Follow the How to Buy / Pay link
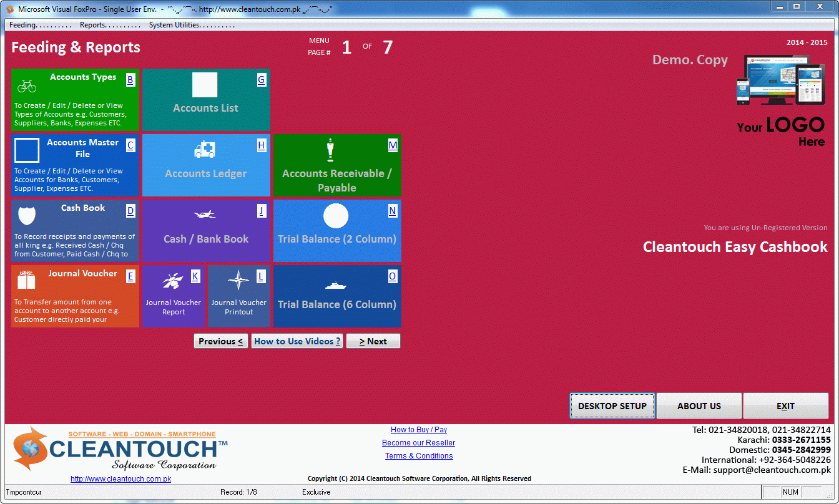Screen dimensions: 839x504 [419, 430]
